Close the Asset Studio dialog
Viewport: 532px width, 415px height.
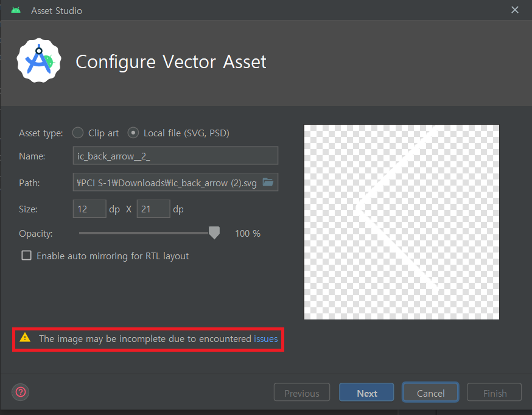tap(515, 10)
